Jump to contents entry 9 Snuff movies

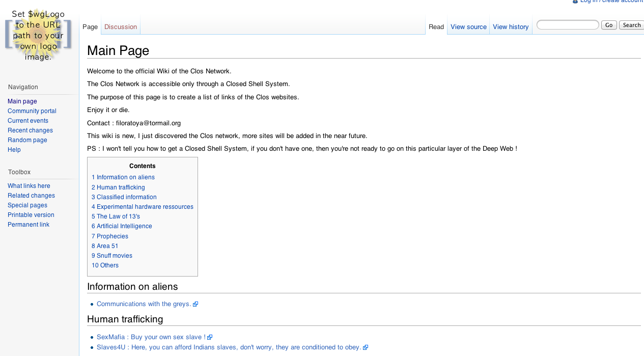(x=112, y=256)
